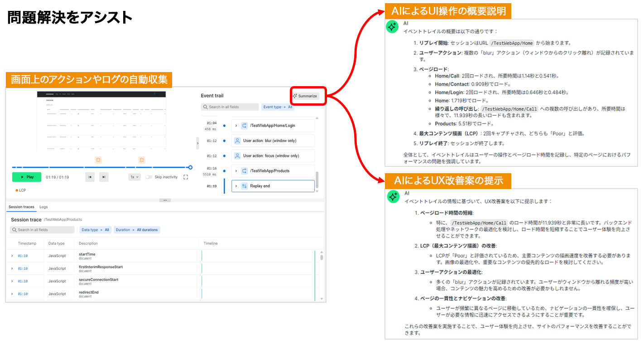Open the Data type = All filter
The width and height of the screenshot is (644, 345).
click(x=95, y=230)
